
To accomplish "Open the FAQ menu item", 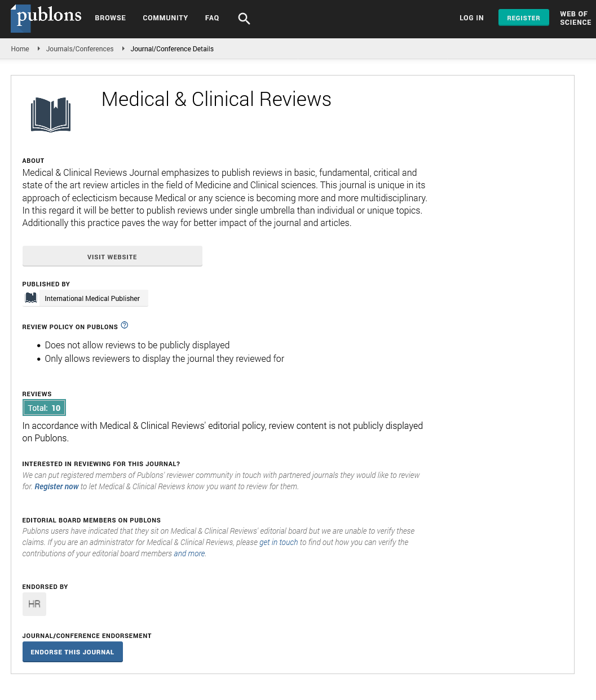I will [212, 18].
